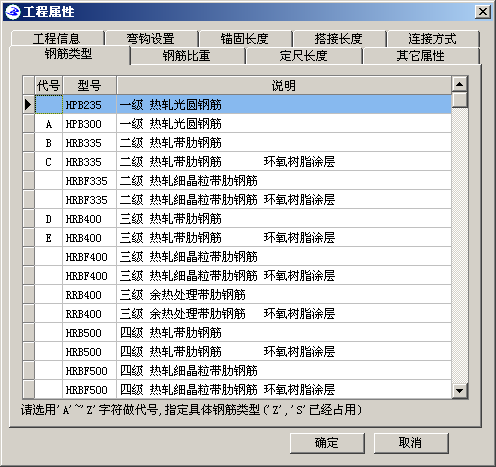The height and width of the screenshot is (467, 496).
Task: Close the 工程属性 dialog
Action: pos(483,12)
